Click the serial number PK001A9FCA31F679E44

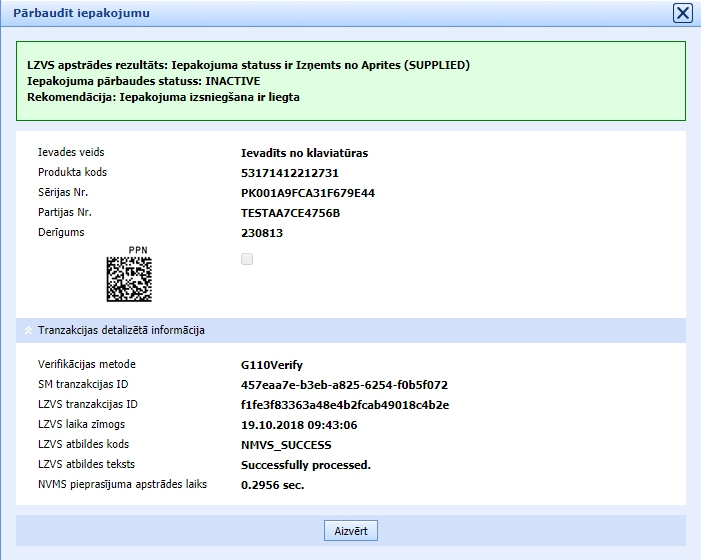tap(308, 193)
